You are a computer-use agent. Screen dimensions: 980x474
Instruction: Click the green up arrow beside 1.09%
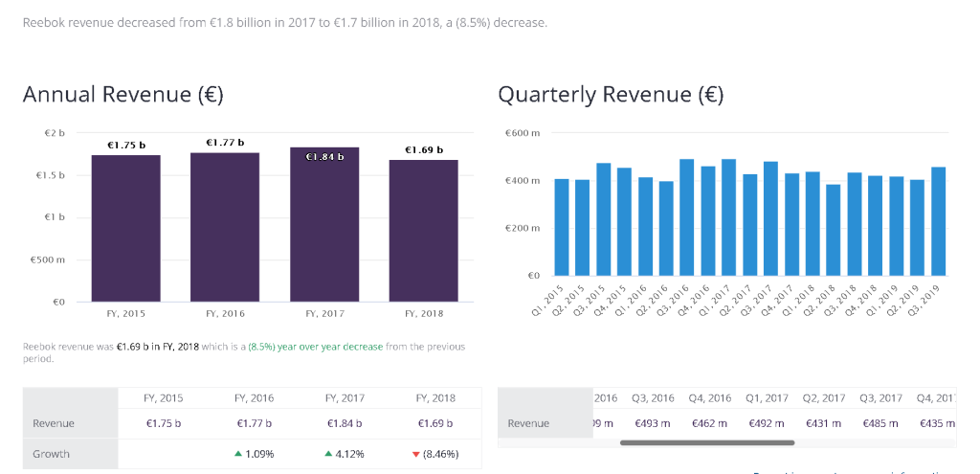point(237,454)
